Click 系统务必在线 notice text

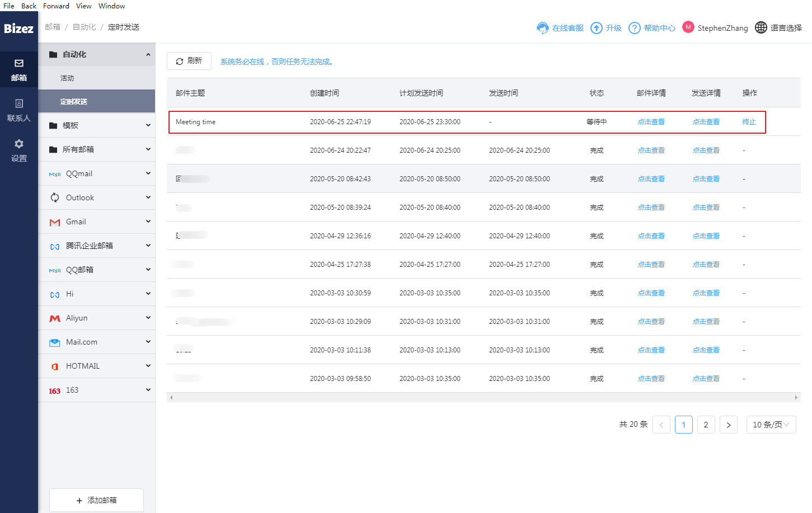coord(278,62)
